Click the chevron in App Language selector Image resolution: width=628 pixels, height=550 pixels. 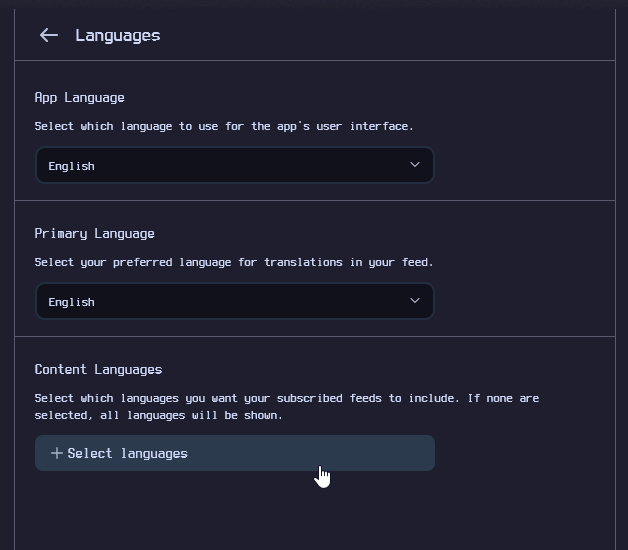point(415,165)
